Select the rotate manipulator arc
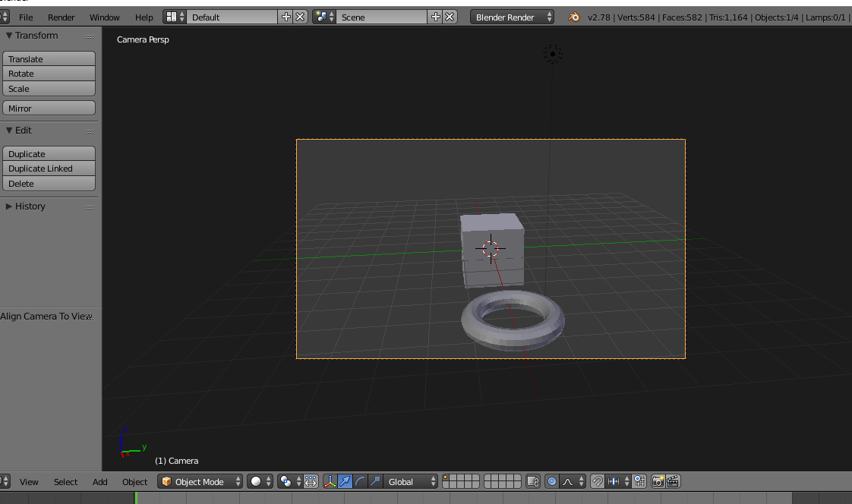The image size is (852, 504). [360, 481]
